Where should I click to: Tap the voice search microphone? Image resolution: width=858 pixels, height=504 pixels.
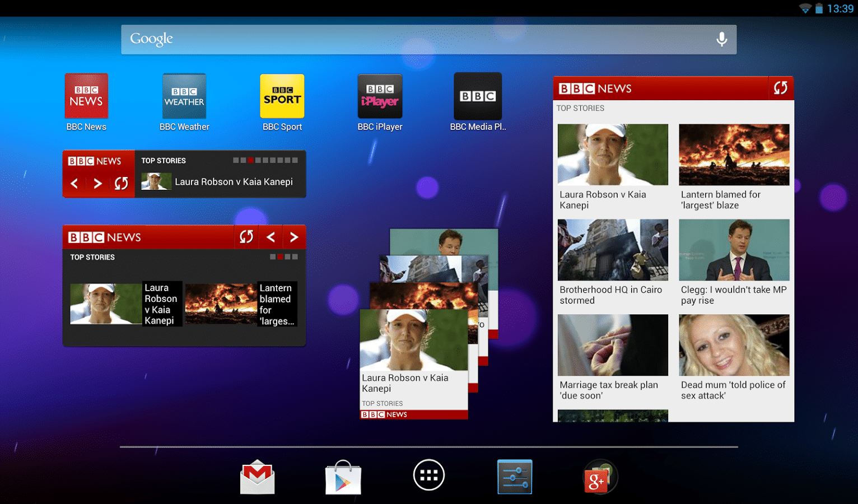pyautogui.click(x=722, y=39)
